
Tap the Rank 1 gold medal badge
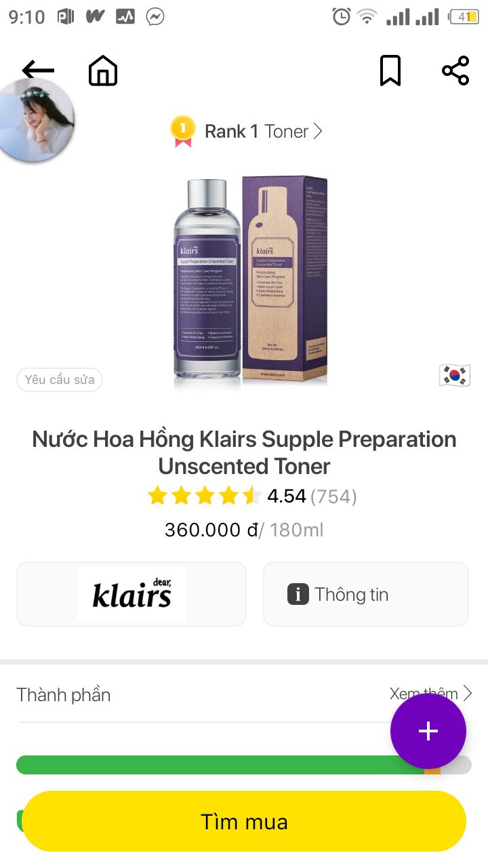(x=182, y=132)
